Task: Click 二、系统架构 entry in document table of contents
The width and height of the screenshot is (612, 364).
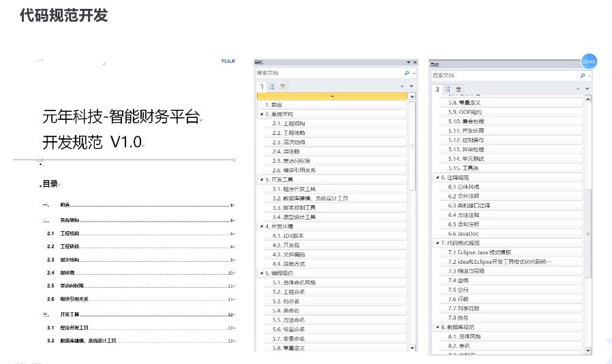Action: pos(138,221)
